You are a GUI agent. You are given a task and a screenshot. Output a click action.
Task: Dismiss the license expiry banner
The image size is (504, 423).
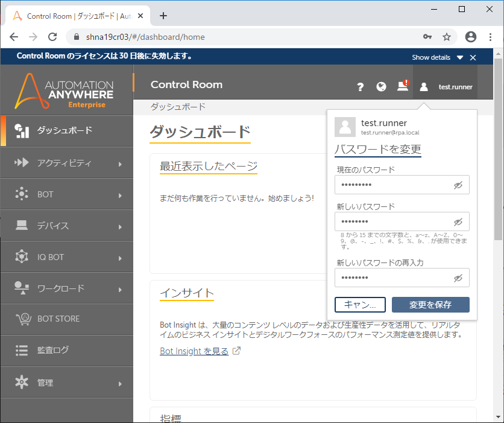[x=473, y=57]
